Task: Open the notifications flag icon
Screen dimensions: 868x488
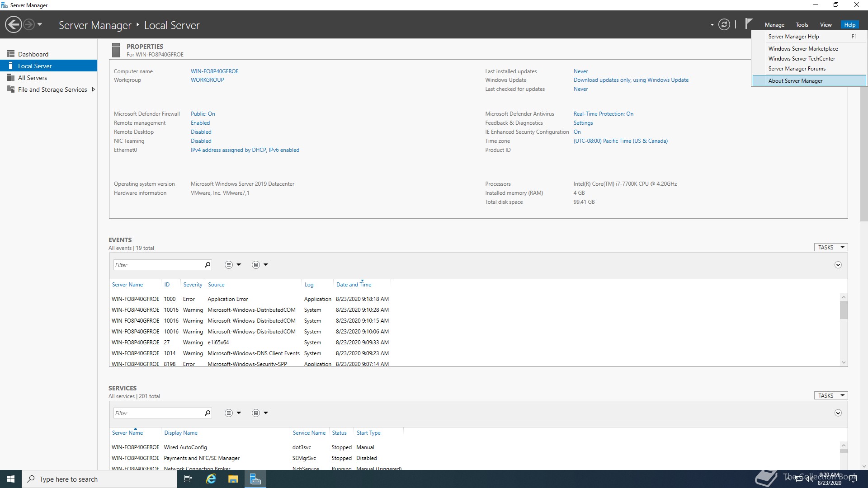Action: [x=749, y=23]
